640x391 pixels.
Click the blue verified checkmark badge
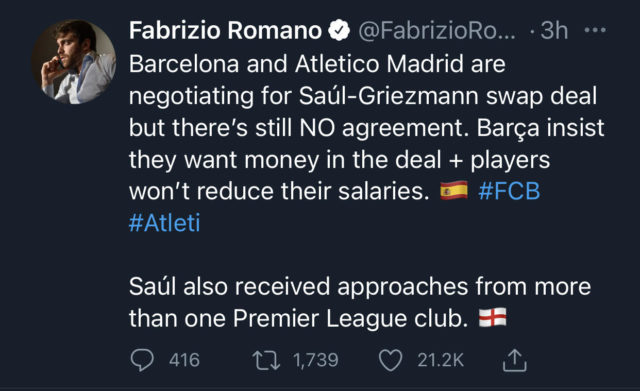click(x=340, y=31)
